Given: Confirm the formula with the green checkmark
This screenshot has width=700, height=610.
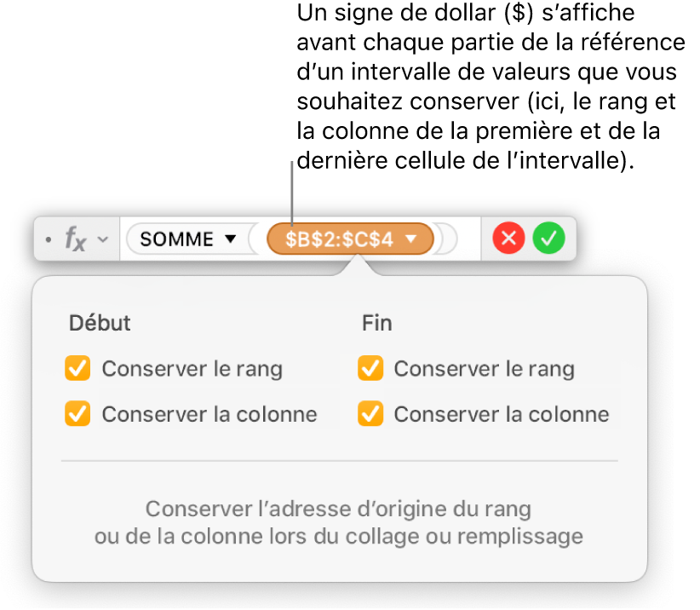Looking at the screenshot, I should point(549,239).
